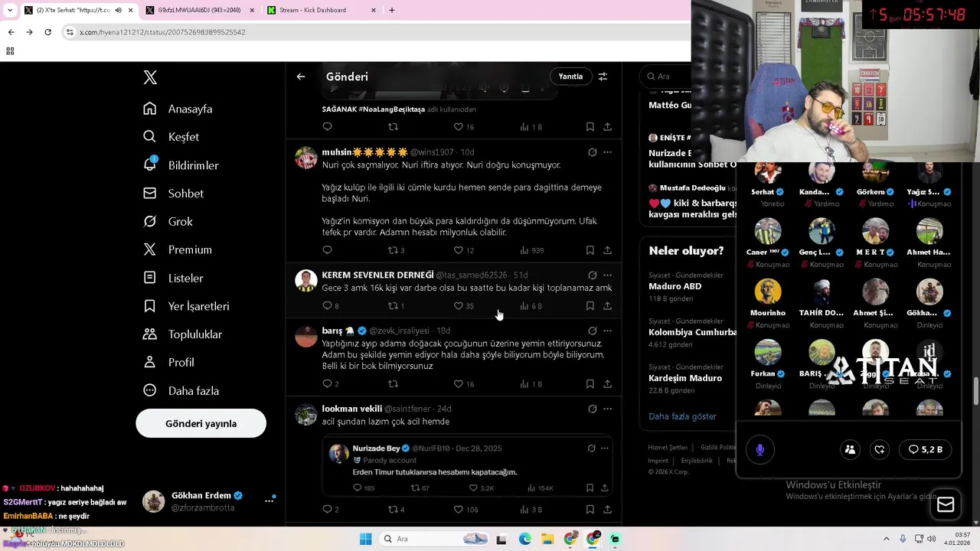
Task: Open Kolombiya Cumhurbaşkanı trend
Action: click(x=692, y=332)
